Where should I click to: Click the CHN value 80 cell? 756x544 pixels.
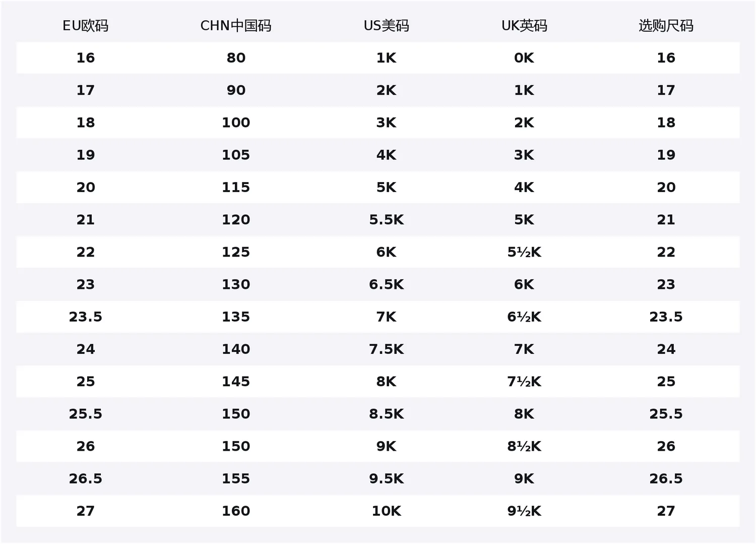tap(236, 58)
